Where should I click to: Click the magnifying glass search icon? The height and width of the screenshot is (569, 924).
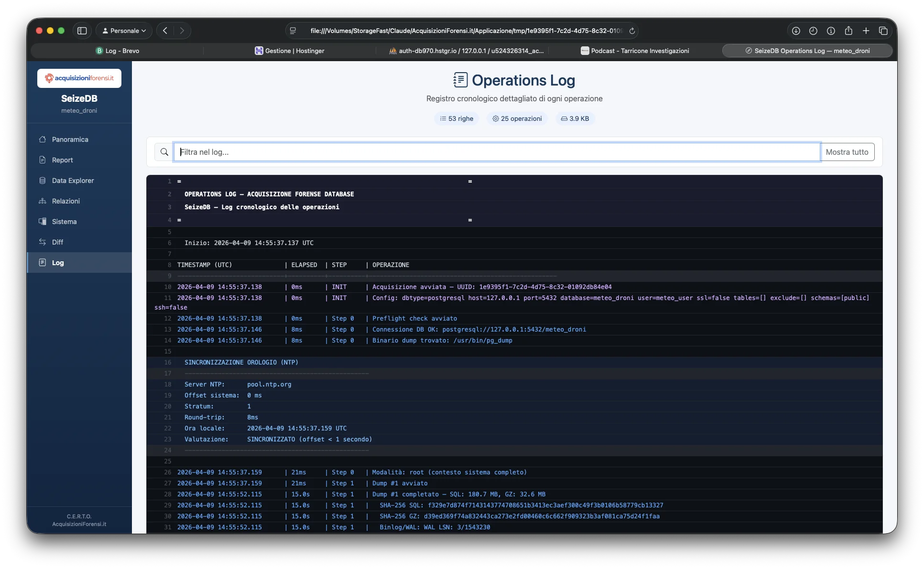164,152
